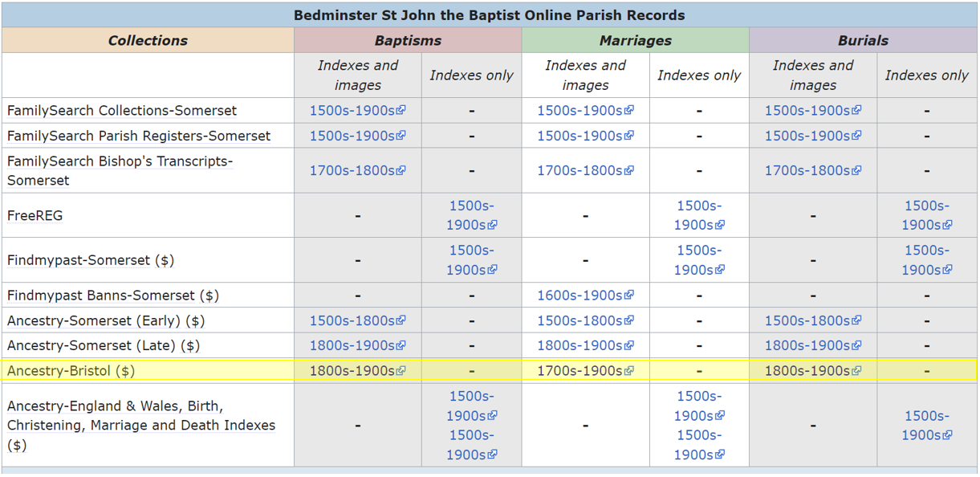980x477 pixels.
Task: Select the 'Ancestry-Somerset (Late) ($)' row label
Action: pos(104,345)
